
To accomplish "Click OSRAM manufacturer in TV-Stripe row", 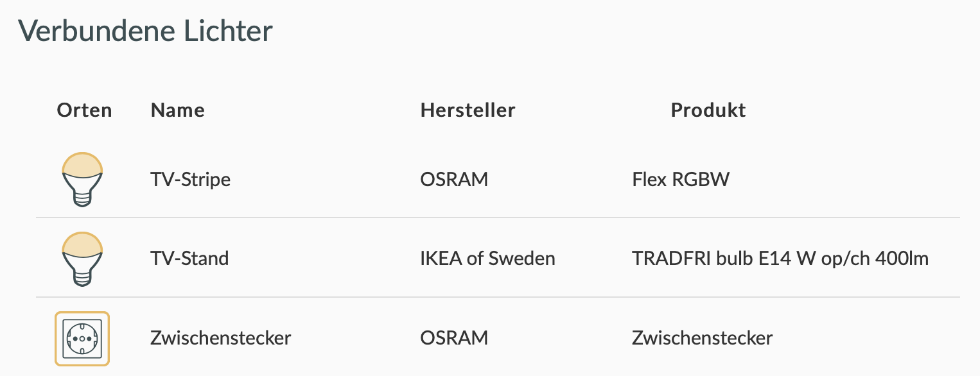I will (x=454, y=179).
